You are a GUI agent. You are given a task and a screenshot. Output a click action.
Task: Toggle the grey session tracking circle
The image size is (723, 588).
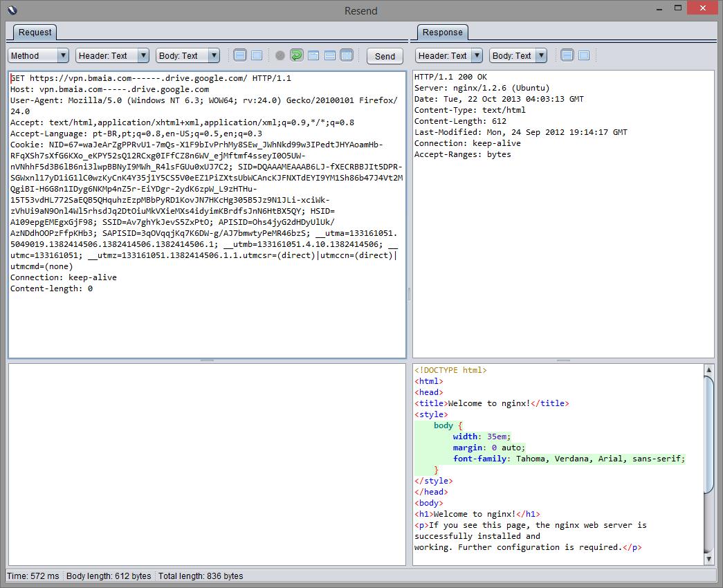(280, 55)
